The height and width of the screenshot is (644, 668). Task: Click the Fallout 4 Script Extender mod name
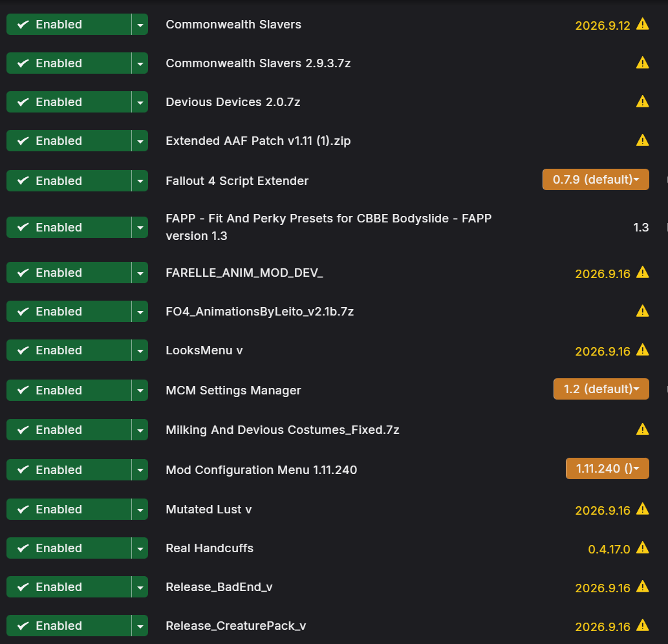point(237,180)
